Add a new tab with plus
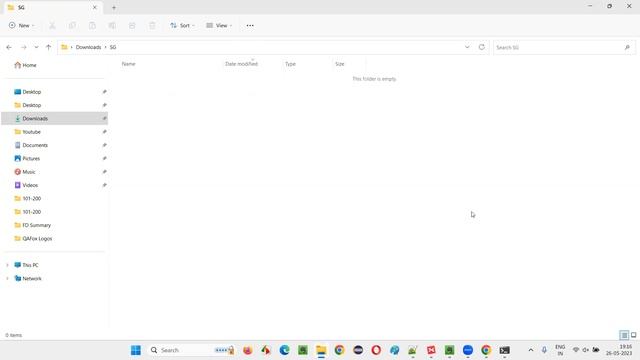Image resolution: width=640 pixels, height=360 pixels. point(114,7)
